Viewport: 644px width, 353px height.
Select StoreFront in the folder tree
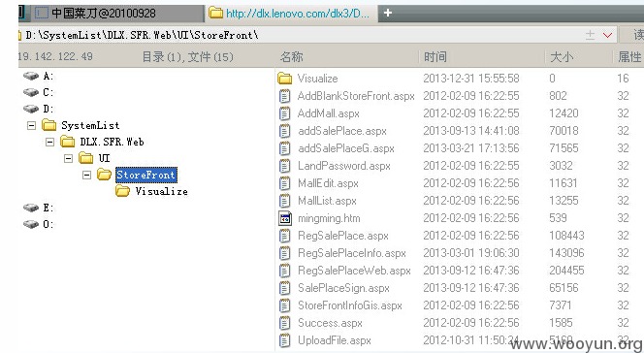146,175
